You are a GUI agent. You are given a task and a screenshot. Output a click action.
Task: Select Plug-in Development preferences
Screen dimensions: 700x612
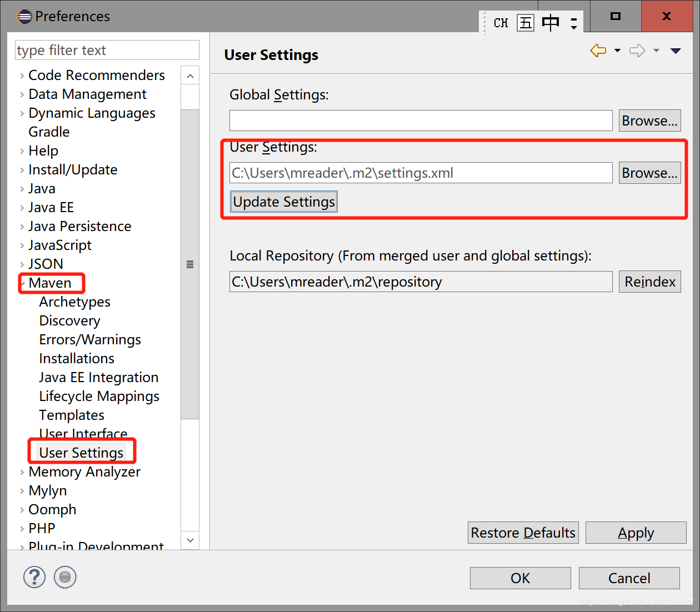96,545
